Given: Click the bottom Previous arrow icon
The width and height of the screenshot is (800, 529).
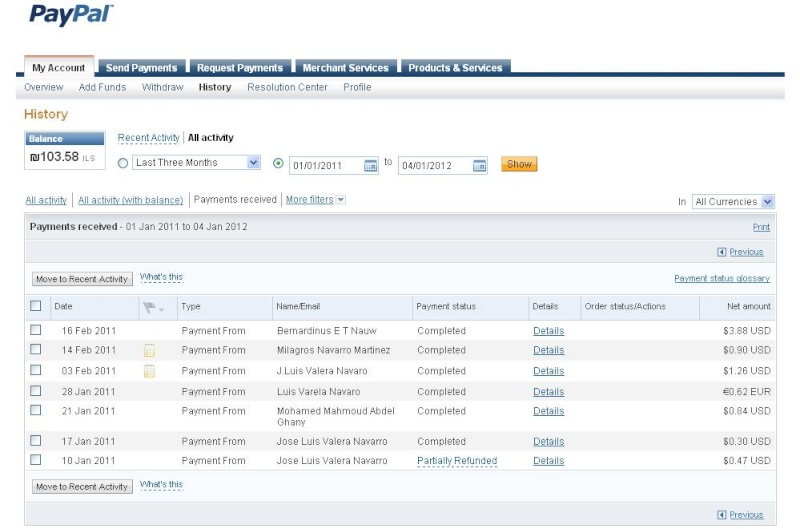Looking at the screenshot, I should [x=721, y=515].
